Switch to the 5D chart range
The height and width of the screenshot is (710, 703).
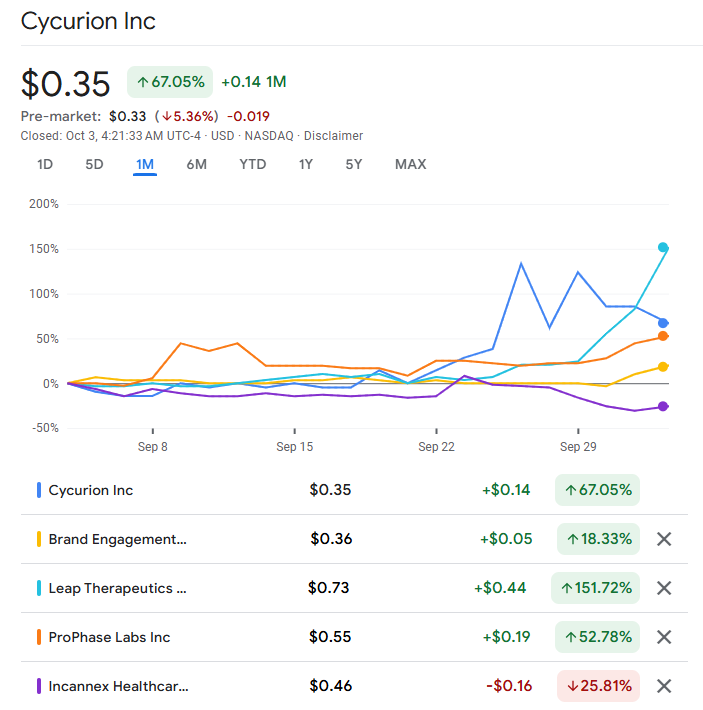(94, 164)
